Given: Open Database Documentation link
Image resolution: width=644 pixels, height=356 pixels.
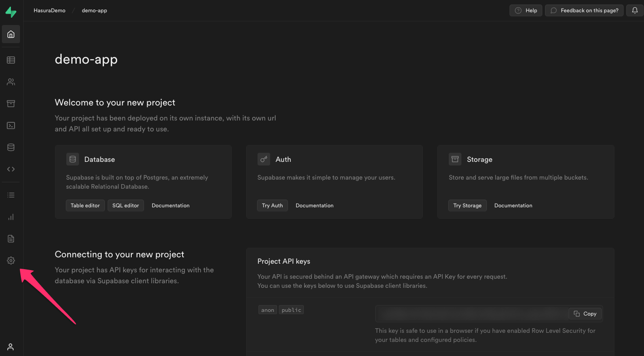Looking at the screenshot, I should point(170,205).
